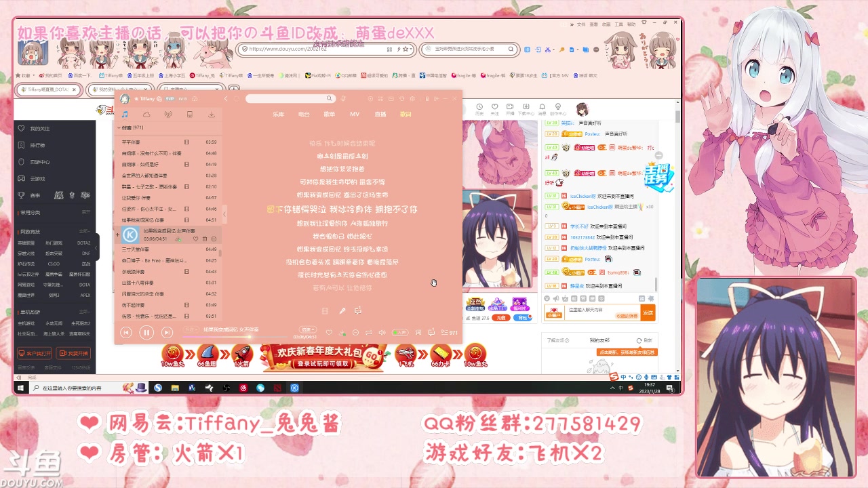Select 排行榜 in Douyu sidebar
Image resolution: width=868 pixels, height=488 pixels.
click(x=37, y=145)
